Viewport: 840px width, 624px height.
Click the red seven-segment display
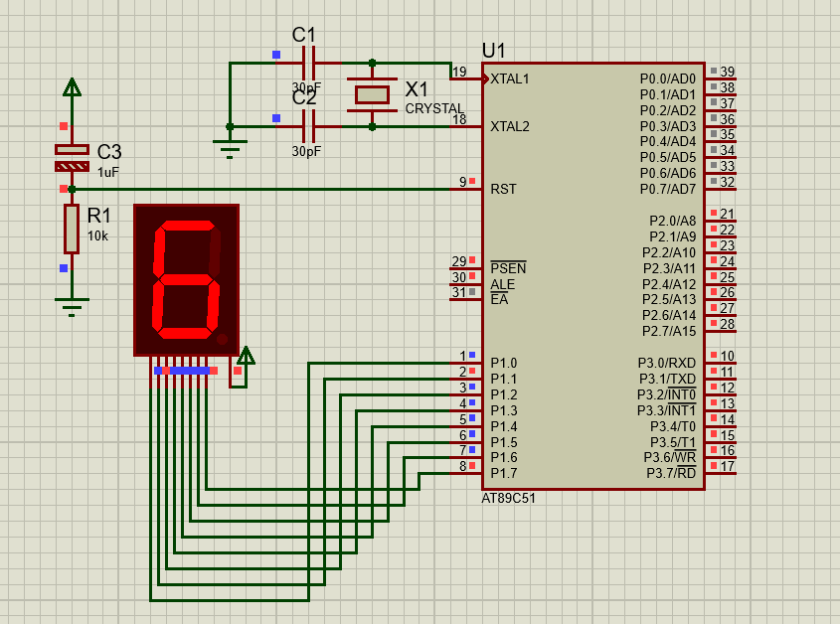187,279
